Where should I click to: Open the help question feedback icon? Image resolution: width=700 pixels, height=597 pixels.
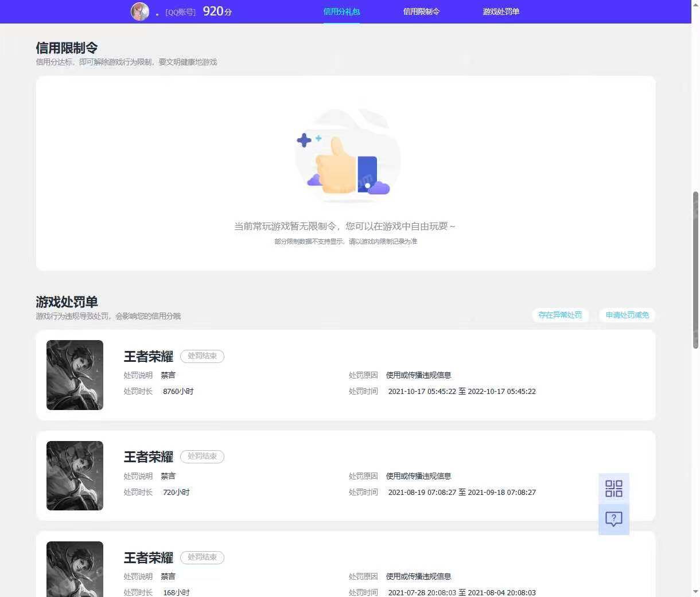(x=614, y=520)
